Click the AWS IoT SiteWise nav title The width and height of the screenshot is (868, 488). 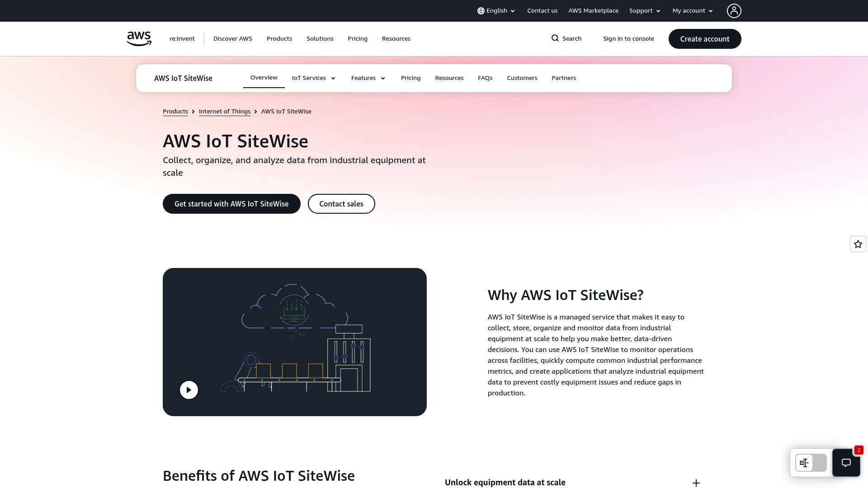point(183,78)
